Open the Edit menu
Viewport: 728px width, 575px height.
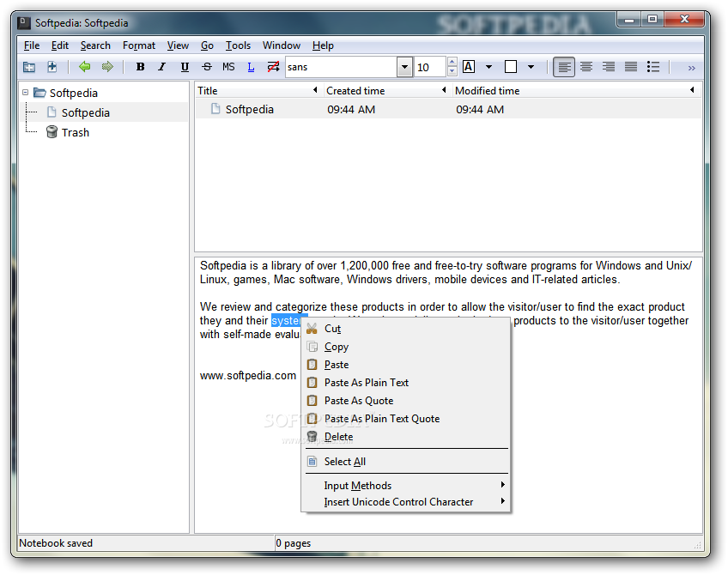tap(60, 45)
